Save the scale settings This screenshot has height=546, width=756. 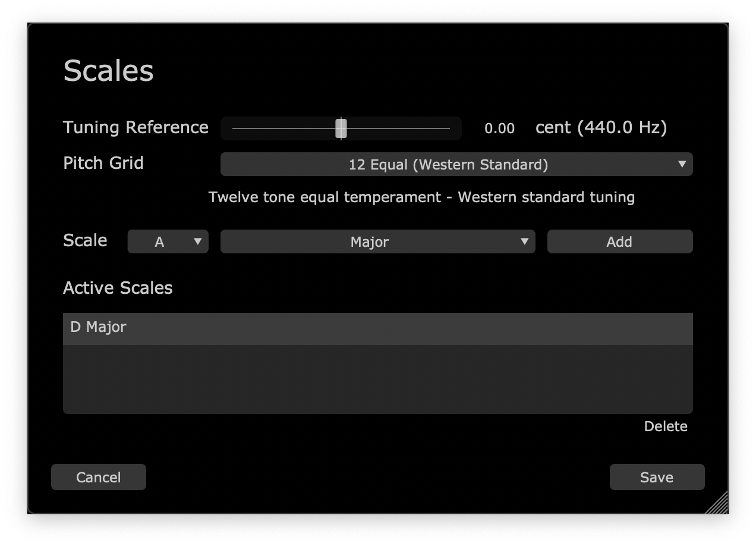pos(657,477)
